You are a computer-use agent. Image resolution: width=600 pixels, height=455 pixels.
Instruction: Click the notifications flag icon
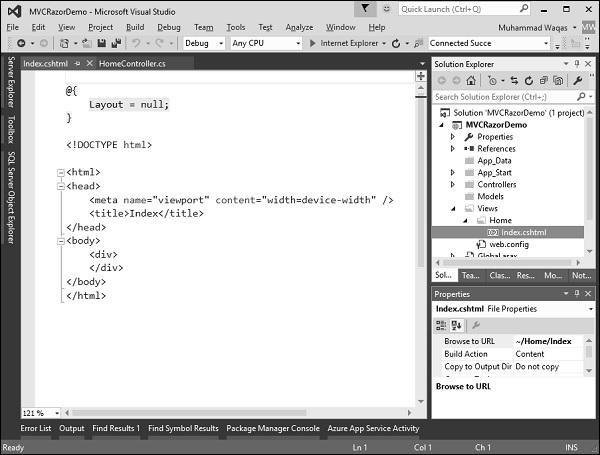tap(365, 8)
